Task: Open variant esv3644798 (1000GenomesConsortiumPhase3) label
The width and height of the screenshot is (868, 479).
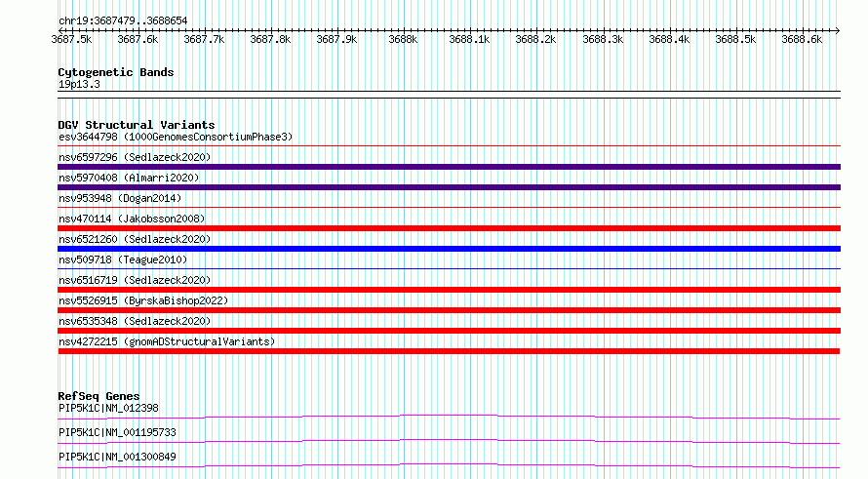Action: [x=176, y=137]
